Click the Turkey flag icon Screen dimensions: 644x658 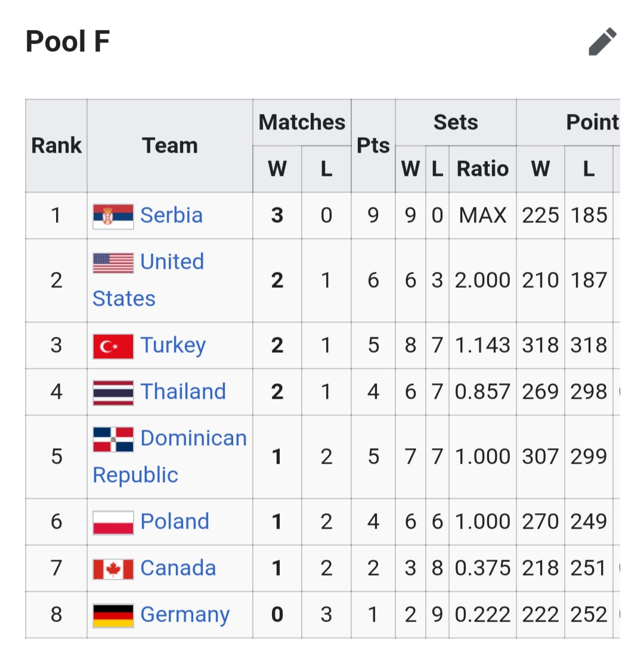click(x=113, y=346)
